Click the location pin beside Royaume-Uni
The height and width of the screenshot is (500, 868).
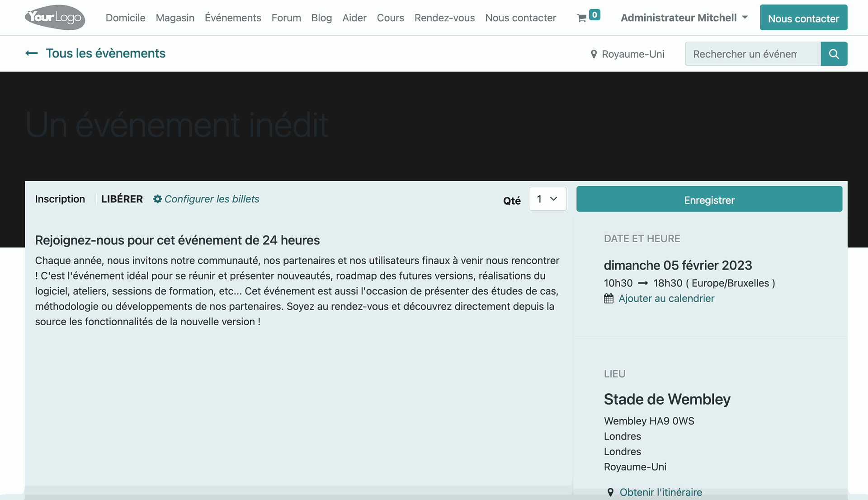coord(594,54)
